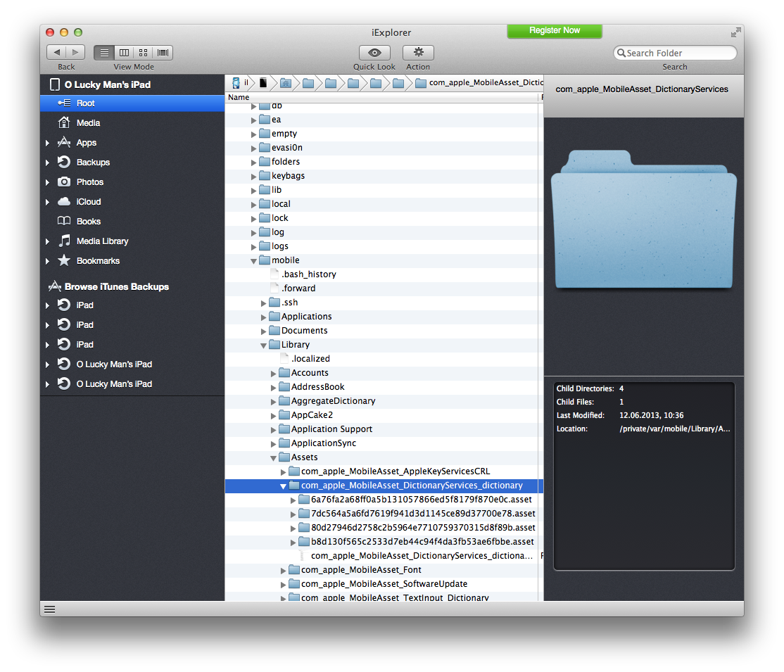Image resolution: width=784 pixels, height=672 pixels.
Task: Click the black iPad icon in breadcrumb
Action: pos(263,82)
